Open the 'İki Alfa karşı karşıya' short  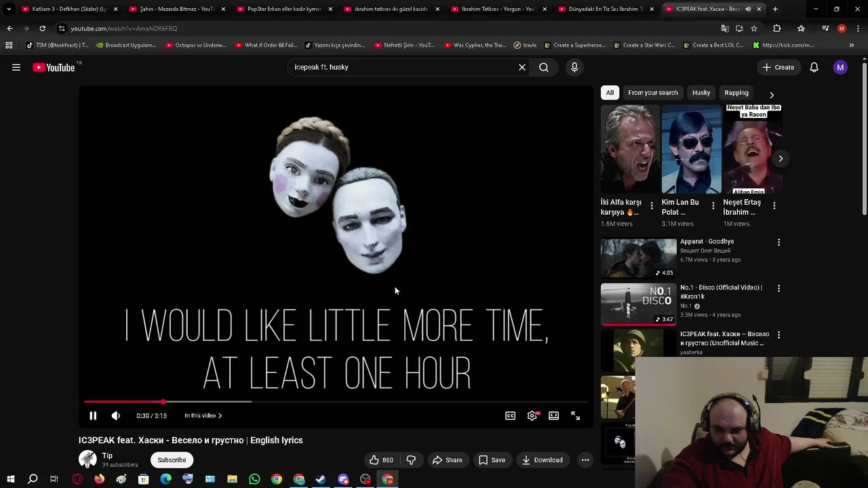click(629, 150)
